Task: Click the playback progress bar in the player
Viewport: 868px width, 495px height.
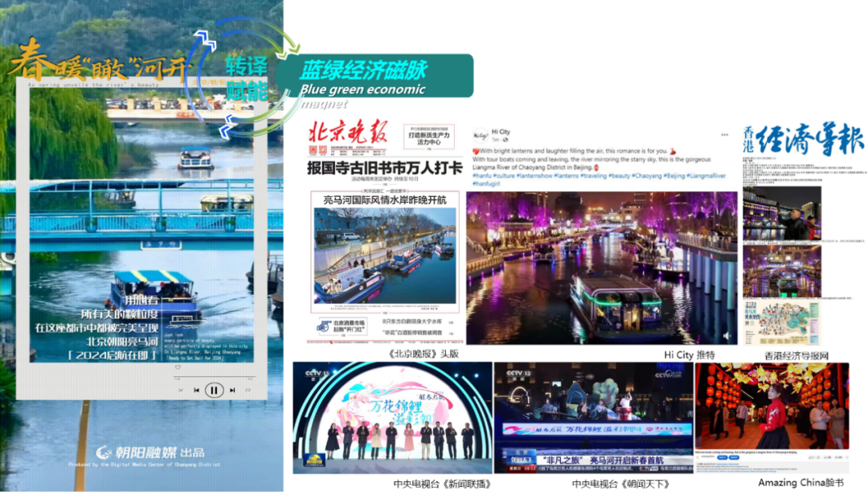Action: click(x=215, y=376)
